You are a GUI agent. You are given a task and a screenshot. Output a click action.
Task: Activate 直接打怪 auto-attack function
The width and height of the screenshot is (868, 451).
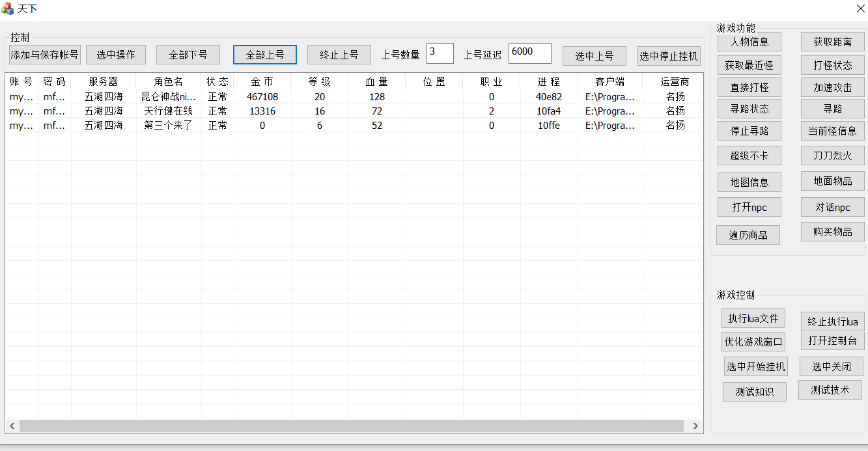(x=749, y=90)
